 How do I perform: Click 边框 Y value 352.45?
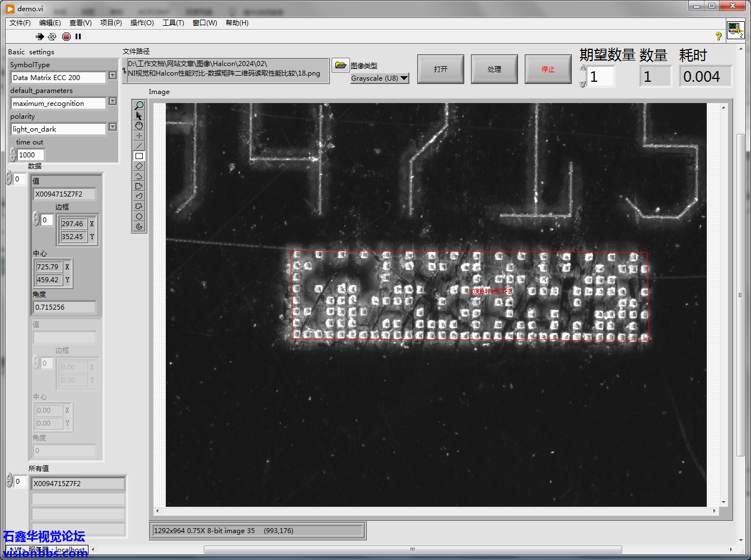tap(73, 236)
